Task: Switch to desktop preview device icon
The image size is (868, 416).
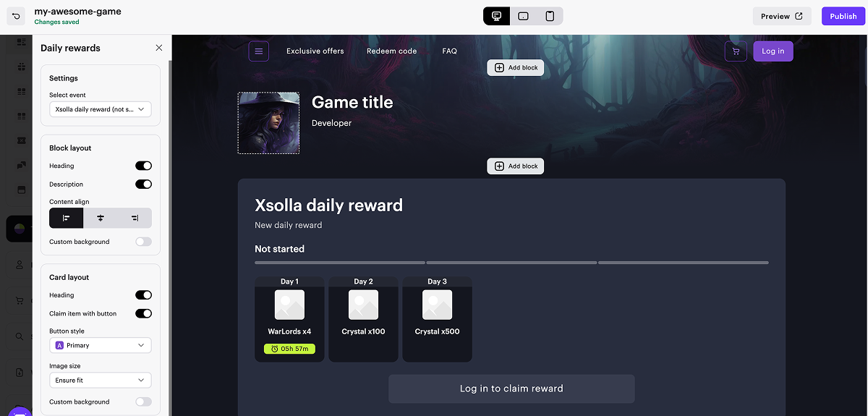Action: tap(496, 16)
